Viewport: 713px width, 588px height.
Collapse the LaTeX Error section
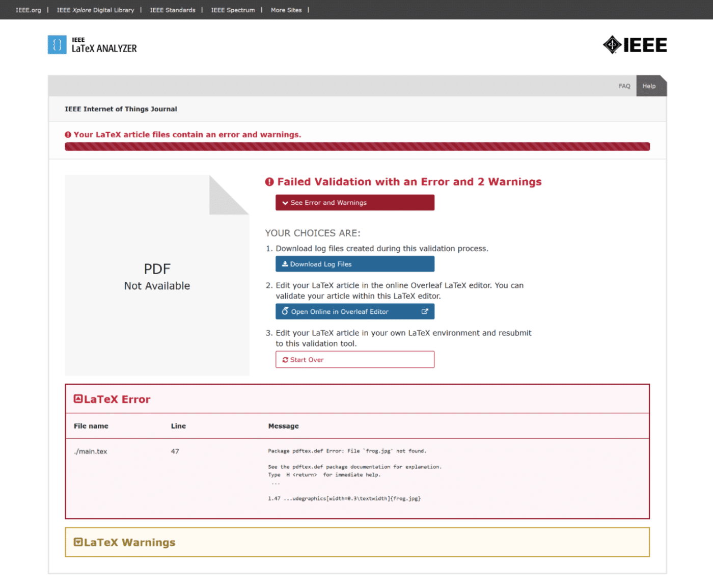pos(78,399)
